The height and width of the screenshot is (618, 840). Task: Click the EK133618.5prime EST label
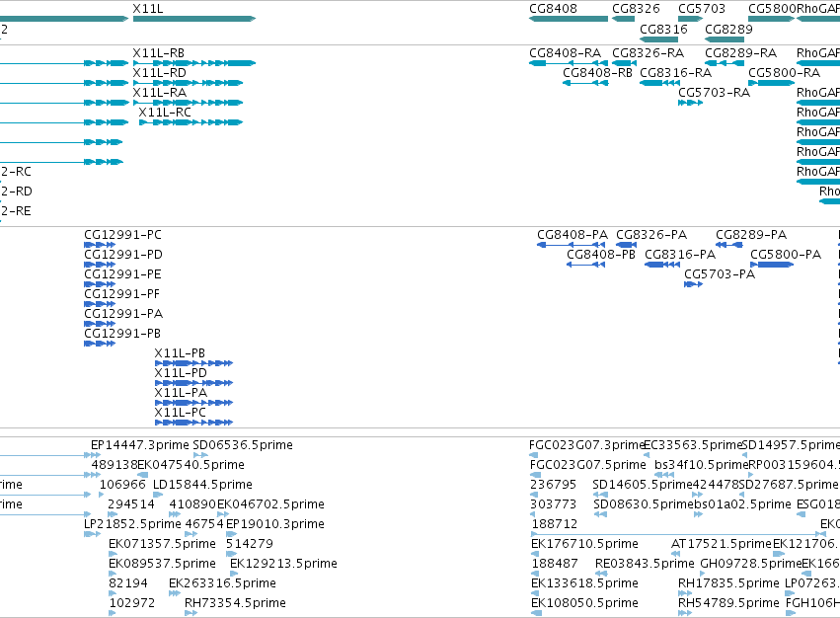click(x=584, y=584)
